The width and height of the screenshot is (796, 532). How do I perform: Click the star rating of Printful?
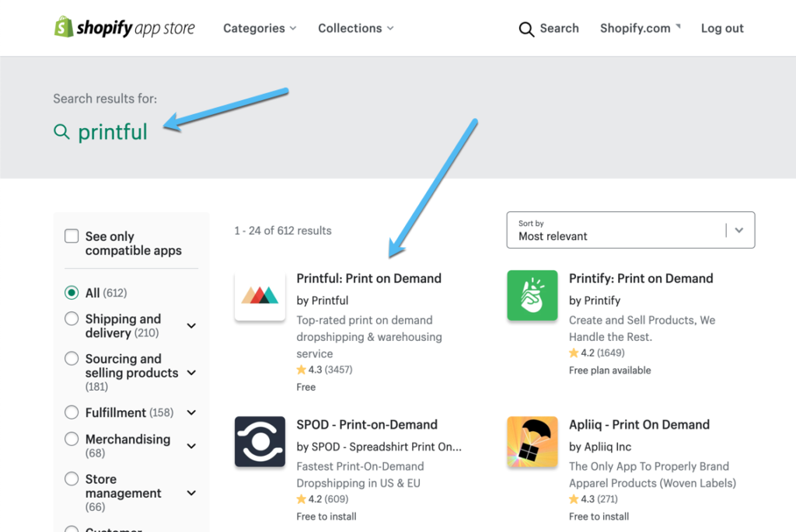[x=301, y=370]
